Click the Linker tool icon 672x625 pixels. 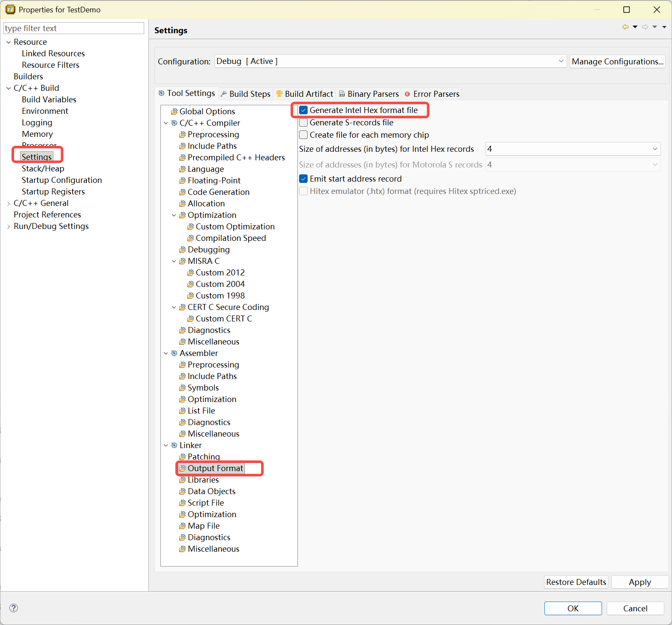click(174, 446)
